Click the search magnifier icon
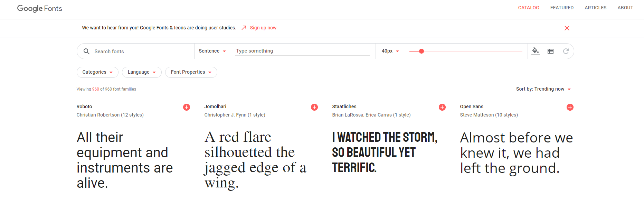Screen dimensions: 644x204 pos(87,51)
